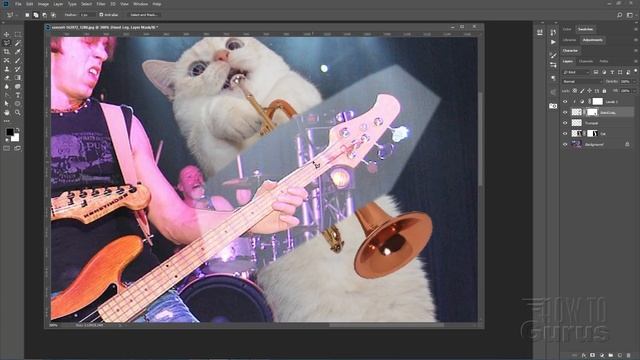Click the camera icon in the collapsed dock
The width and height of the screenshot is (640, 360).
(553, 106)
